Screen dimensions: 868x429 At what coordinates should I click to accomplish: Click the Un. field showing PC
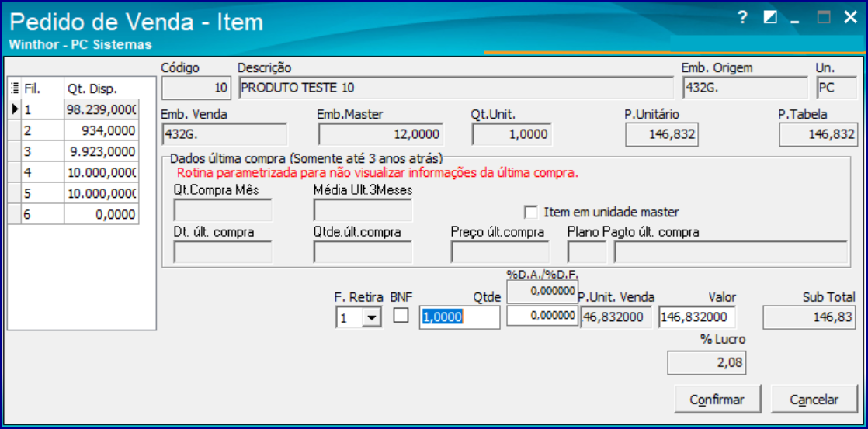tap(836, 88)
